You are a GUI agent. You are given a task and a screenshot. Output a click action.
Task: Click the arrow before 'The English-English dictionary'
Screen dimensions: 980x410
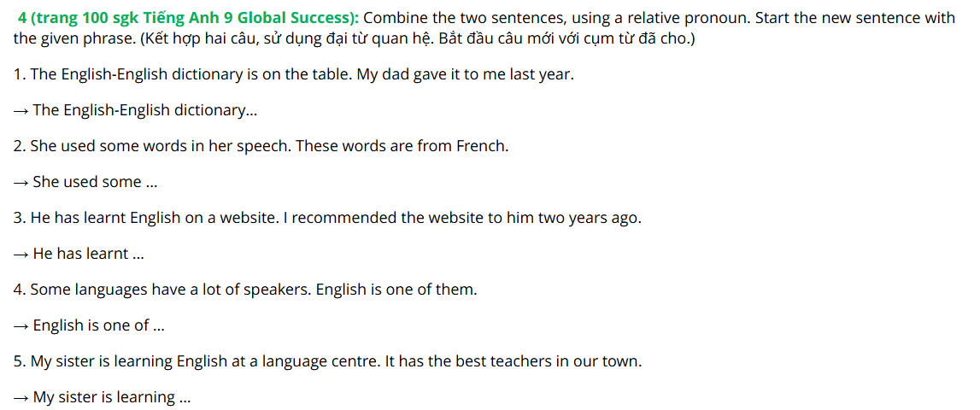(21, 112)
